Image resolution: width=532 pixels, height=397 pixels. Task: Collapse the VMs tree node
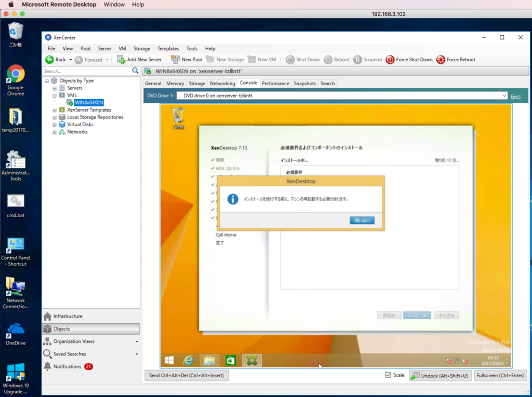[x=54, y=96]
